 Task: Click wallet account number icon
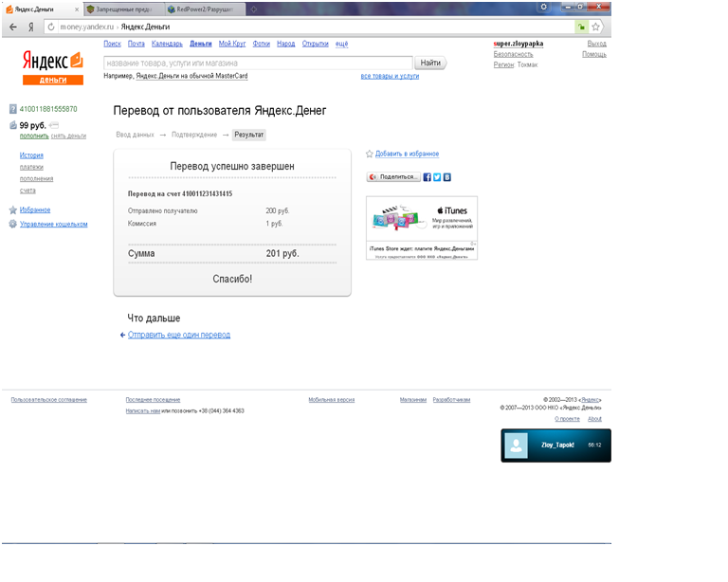coord(13,110)
